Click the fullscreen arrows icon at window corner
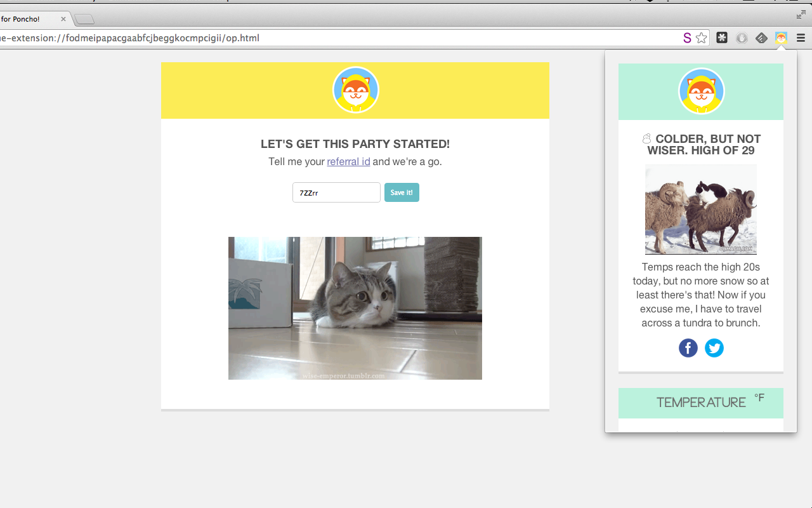Image resolution: width=812 pixels, height=508 pixels. pyautogui.click(x=801, y=15)
